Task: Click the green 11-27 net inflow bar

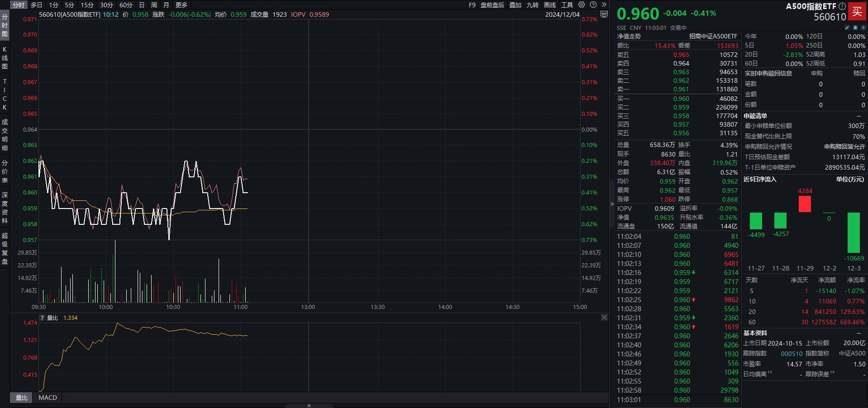Action: tap(756, 221)
